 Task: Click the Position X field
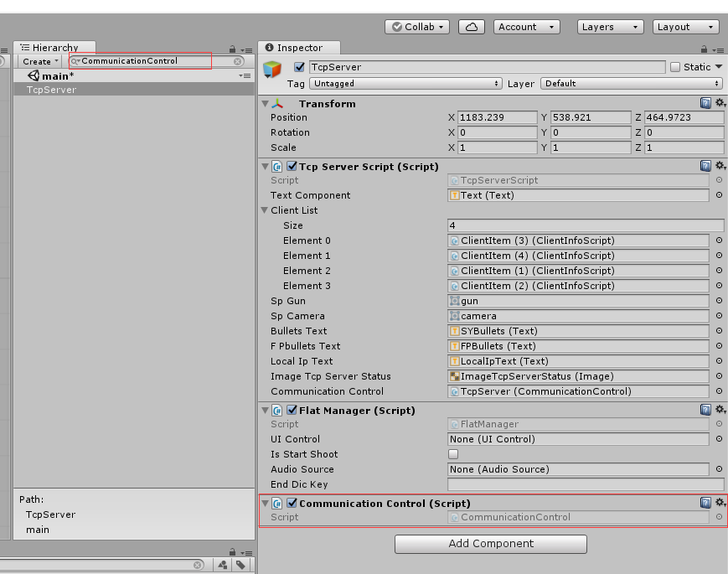498,117
